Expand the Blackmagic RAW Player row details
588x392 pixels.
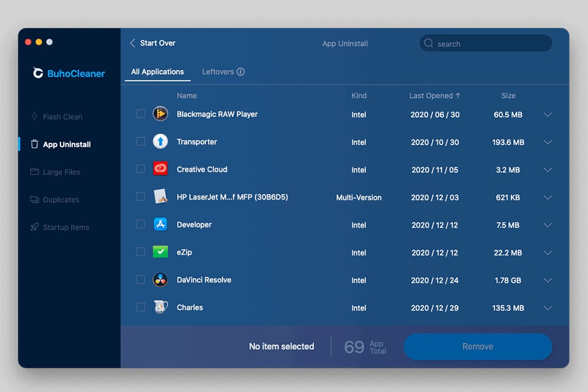click(x=548, y=115)
